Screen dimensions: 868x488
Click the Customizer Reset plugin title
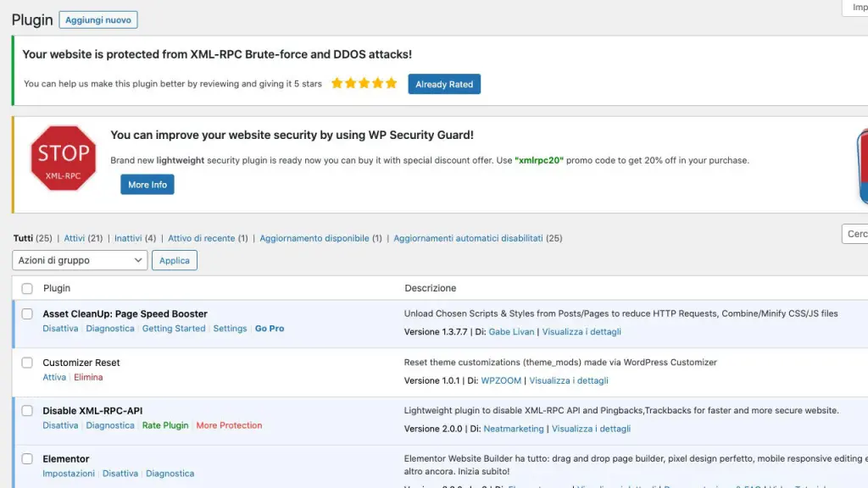pyautogui.click(x=81, y=363)
